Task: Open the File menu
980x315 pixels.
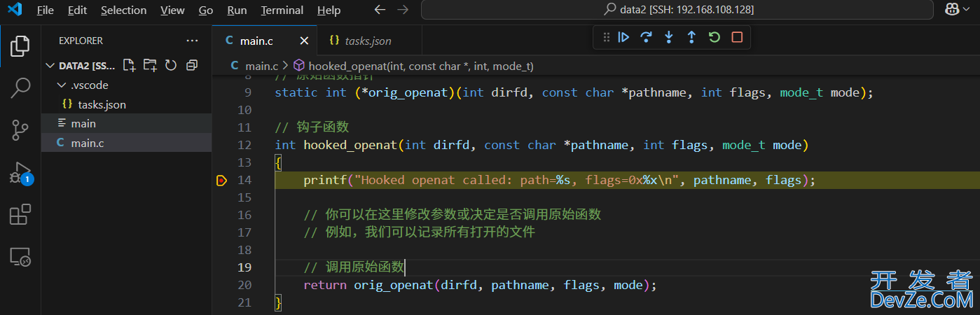Action: tap(45, 10)
